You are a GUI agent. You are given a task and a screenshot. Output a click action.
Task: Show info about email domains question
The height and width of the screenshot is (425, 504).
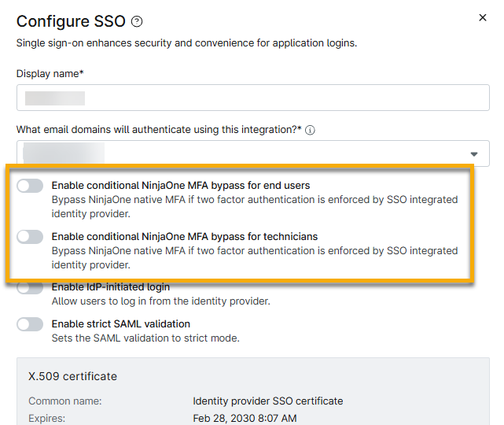(310, 131)
